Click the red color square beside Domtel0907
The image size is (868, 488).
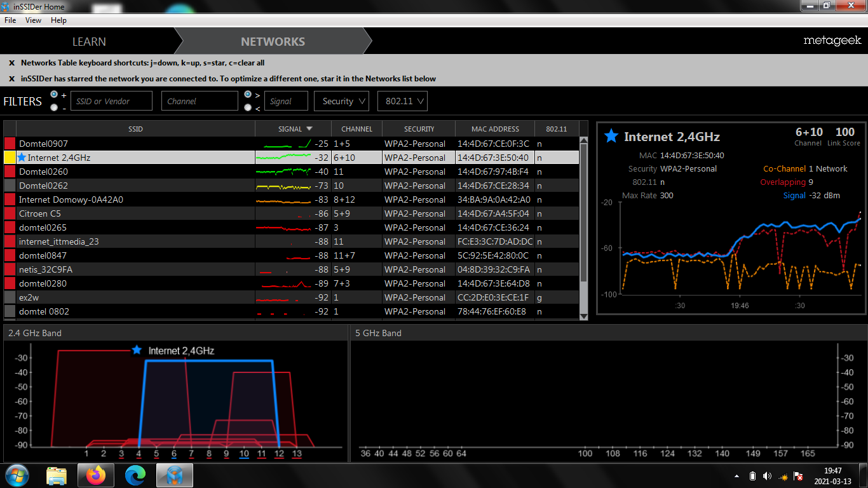10,144
